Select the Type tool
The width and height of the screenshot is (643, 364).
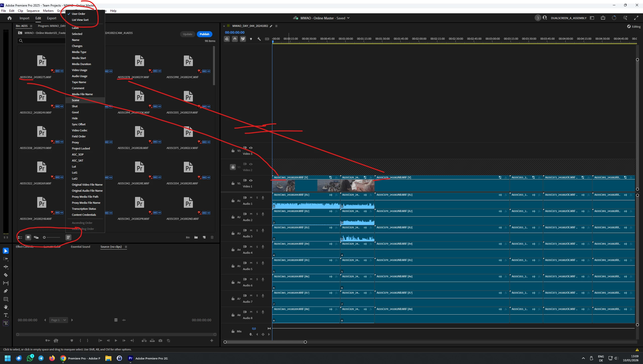[6, 315]
